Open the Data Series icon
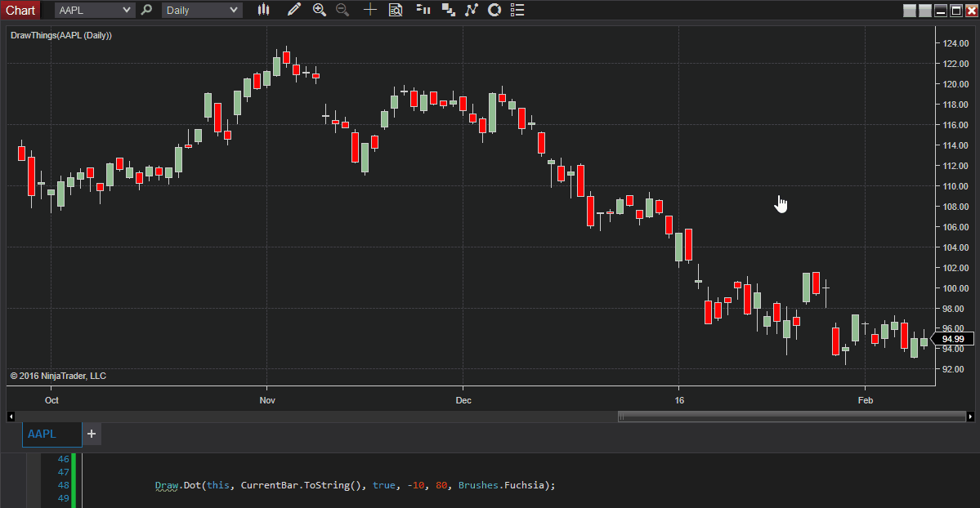 pyautogui.click(x=448, y=9)
